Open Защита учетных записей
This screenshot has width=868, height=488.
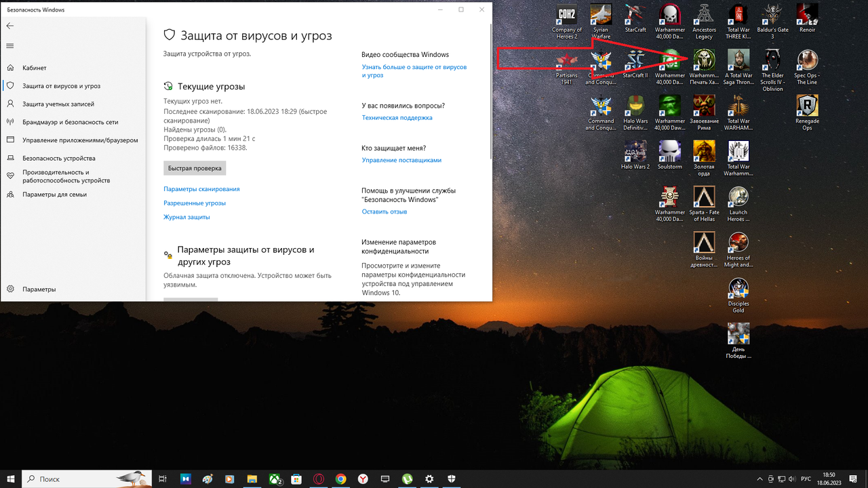tap(73, 104)
